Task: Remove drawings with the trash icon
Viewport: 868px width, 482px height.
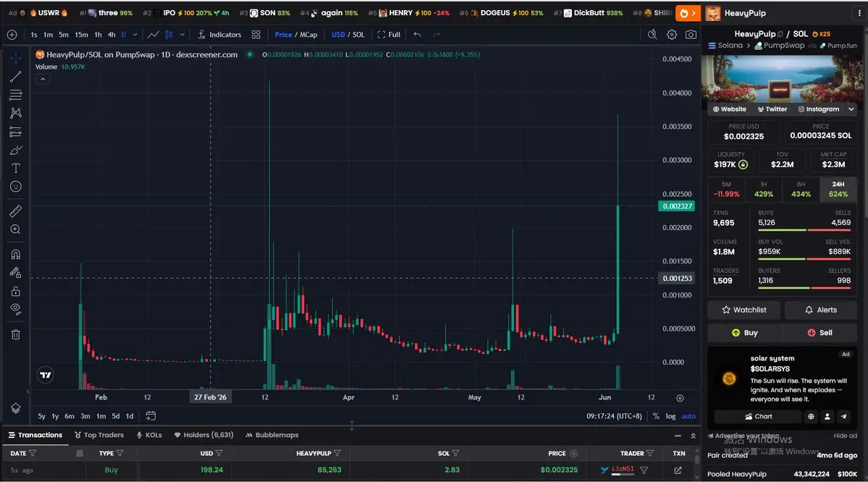Action: pos(15,334)
